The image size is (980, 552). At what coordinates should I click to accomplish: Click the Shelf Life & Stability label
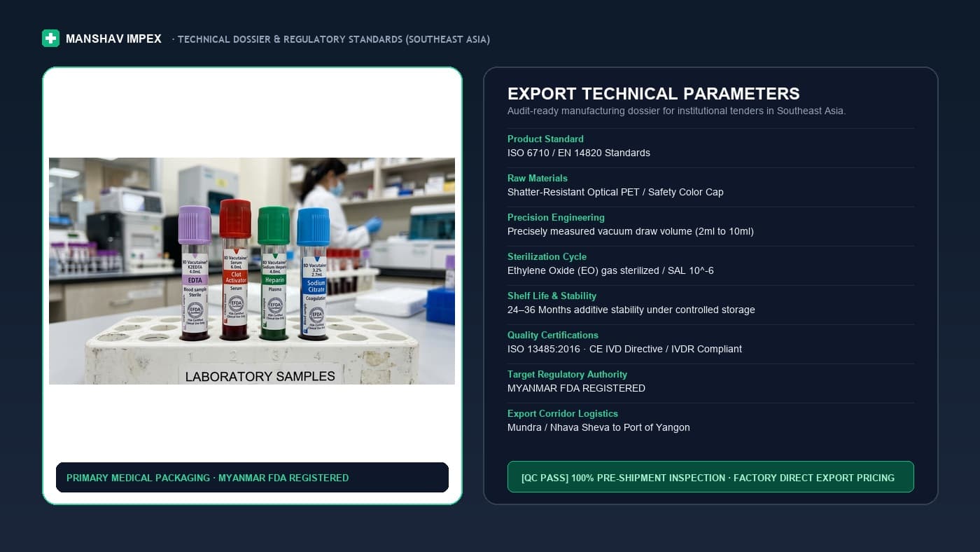point(552,296)
